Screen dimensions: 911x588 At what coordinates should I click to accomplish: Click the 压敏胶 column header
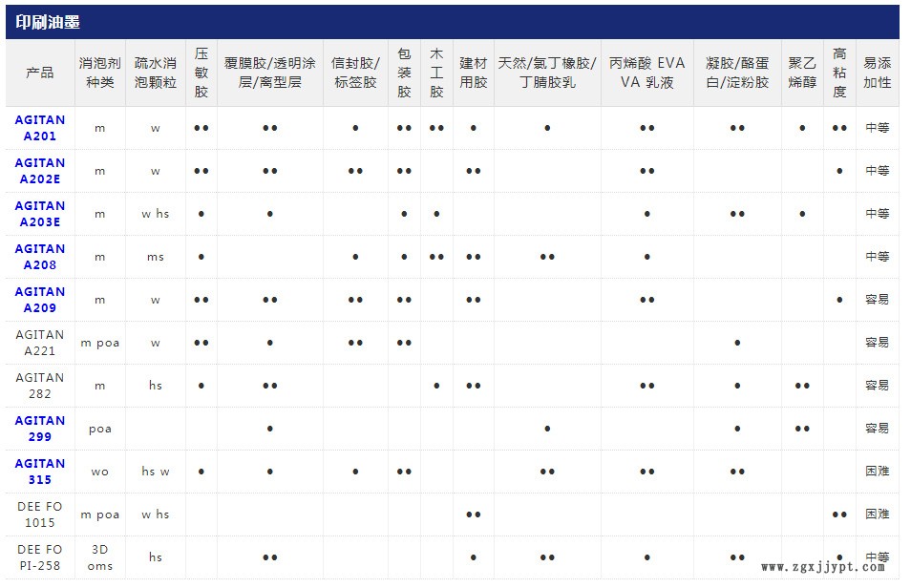[201, 73]
